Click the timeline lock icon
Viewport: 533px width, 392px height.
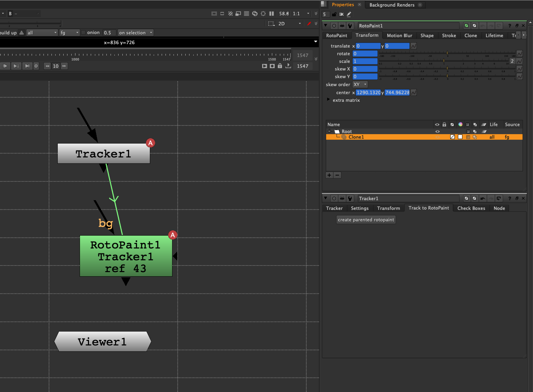click(280, 66)
